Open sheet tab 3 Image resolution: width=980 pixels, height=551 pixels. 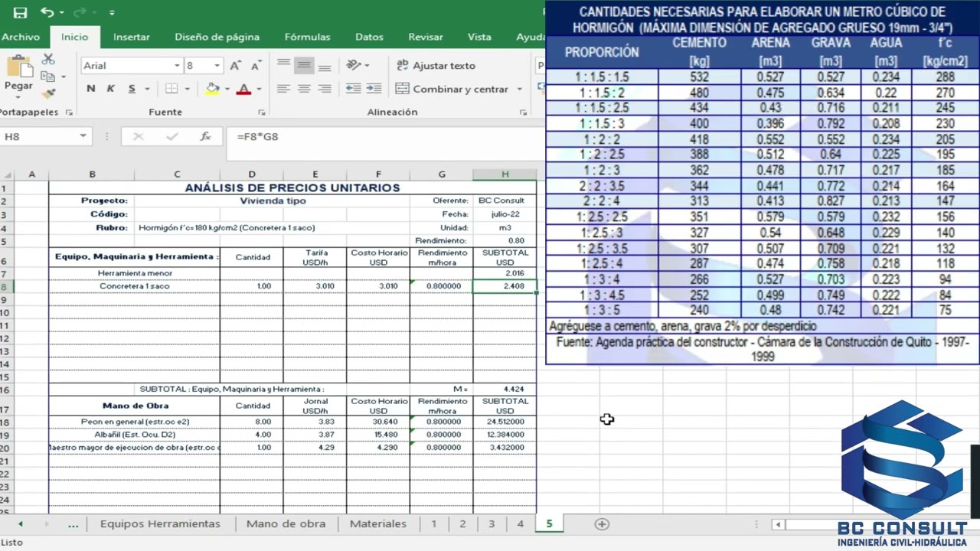[x=492, y=524]
